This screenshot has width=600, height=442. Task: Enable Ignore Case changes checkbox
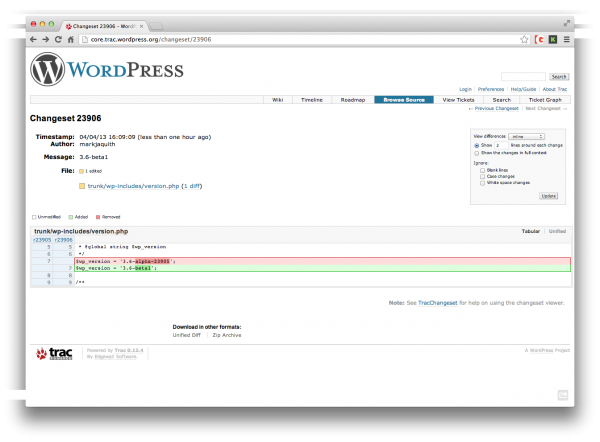tap(483, 177)
